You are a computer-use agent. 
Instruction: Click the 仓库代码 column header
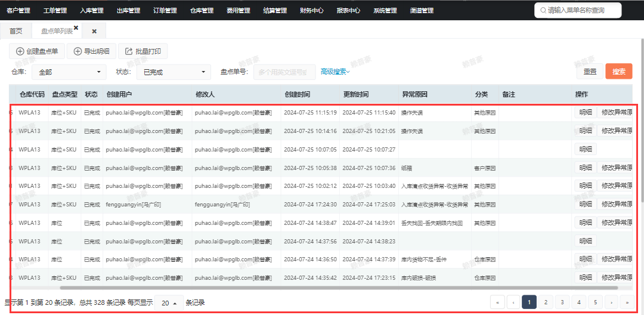(32, 94)
